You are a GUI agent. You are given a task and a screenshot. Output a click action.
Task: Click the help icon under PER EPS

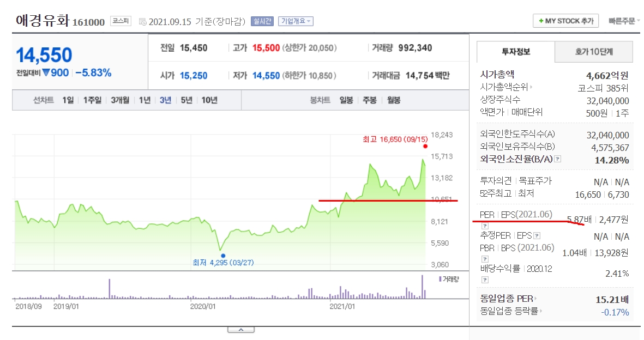pyautogui.click(x=485, y=226)
